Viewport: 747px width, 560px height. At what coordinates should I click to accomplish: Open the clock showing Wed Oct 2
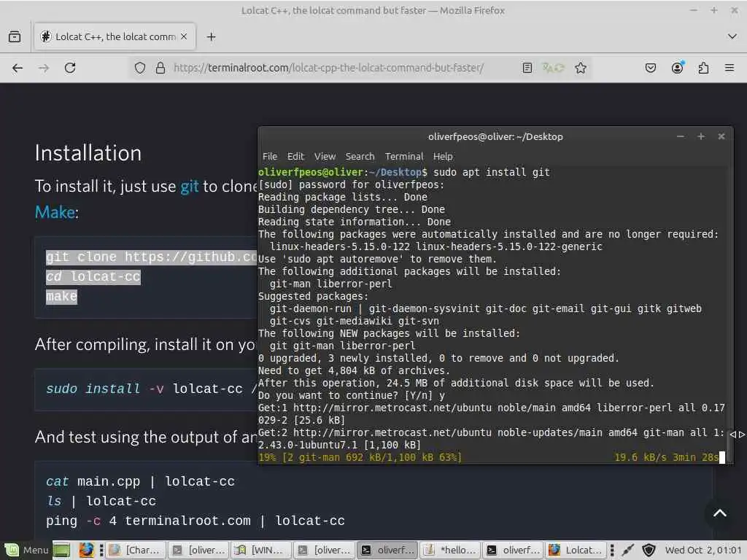click(703, 550)
